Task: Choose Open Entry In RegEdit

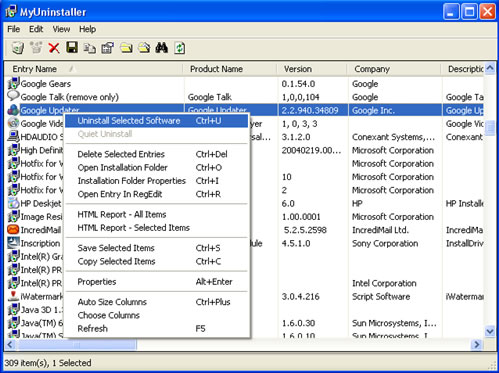Action: (x=157, y=194)
